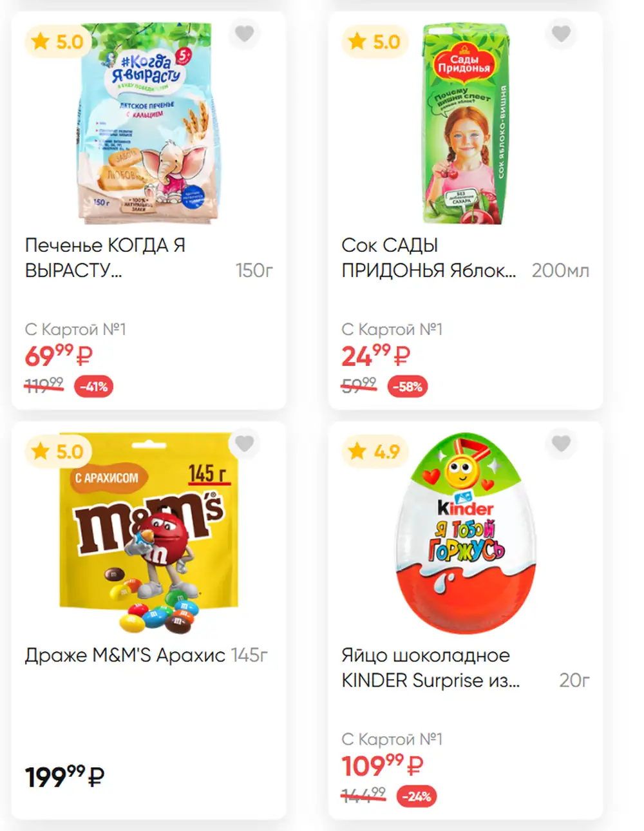The width and height of the screenshot is (644, 831).
Task: Open the 5.0 star rating on cookies card
Action: coord(58,42)
